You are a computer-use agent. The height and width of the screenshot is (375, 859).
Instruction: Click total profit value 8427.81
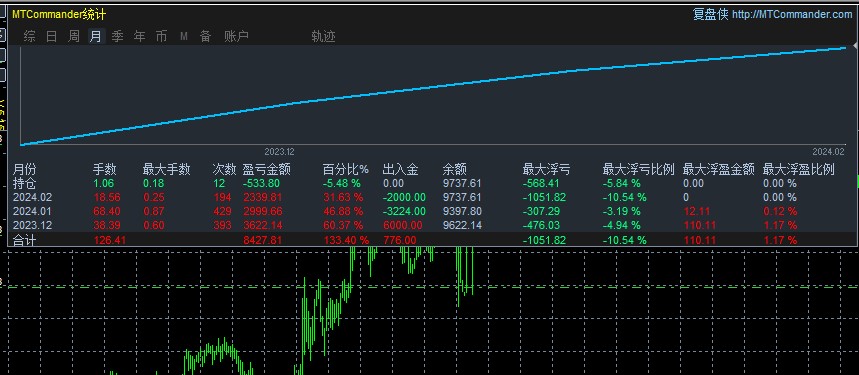264,240
